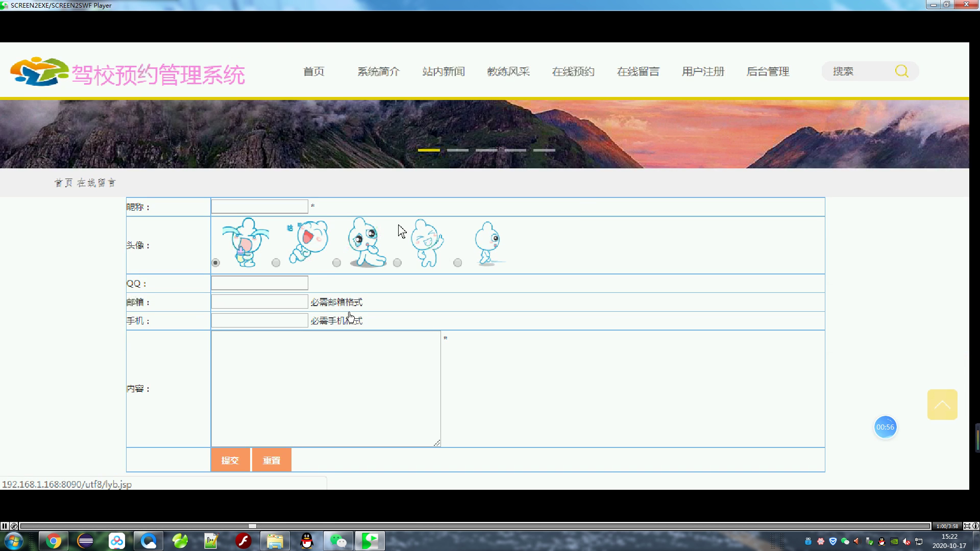This screenshot has height=551, width=980.
Task: Open the QQ penguin taskbar icon
Action: pos(307,541)
